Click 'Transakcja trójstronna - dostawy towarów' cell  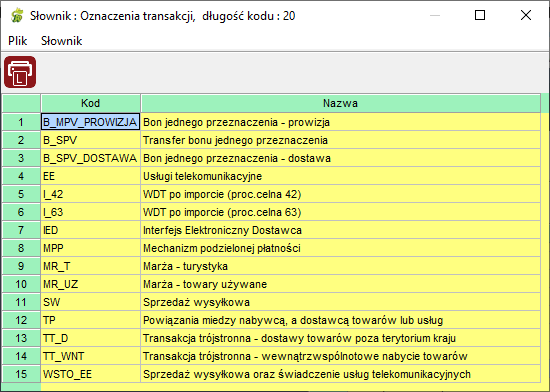pyautogui.click(x=340, y=338)
